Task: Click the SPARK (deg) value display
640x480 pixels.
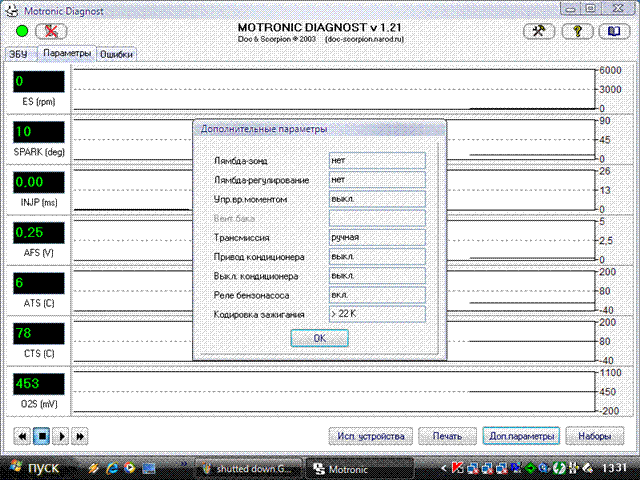Action: (x=39, y=132)
